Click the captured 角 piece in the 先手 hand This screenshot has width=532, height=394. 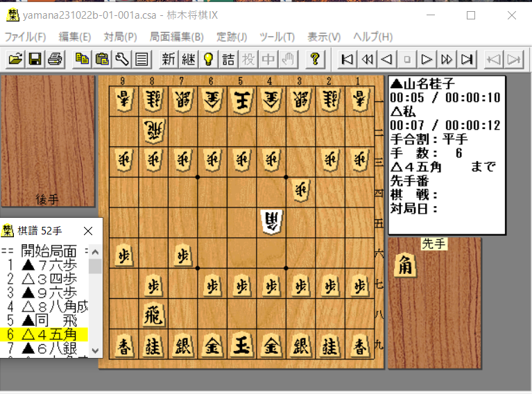(405, 266)
